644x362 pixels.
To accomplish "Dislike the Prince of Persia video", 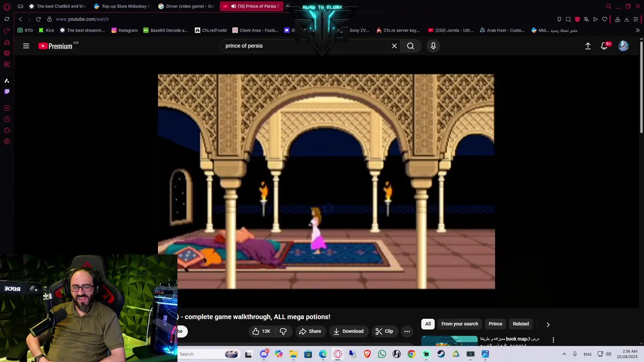I will pos(283,331).
